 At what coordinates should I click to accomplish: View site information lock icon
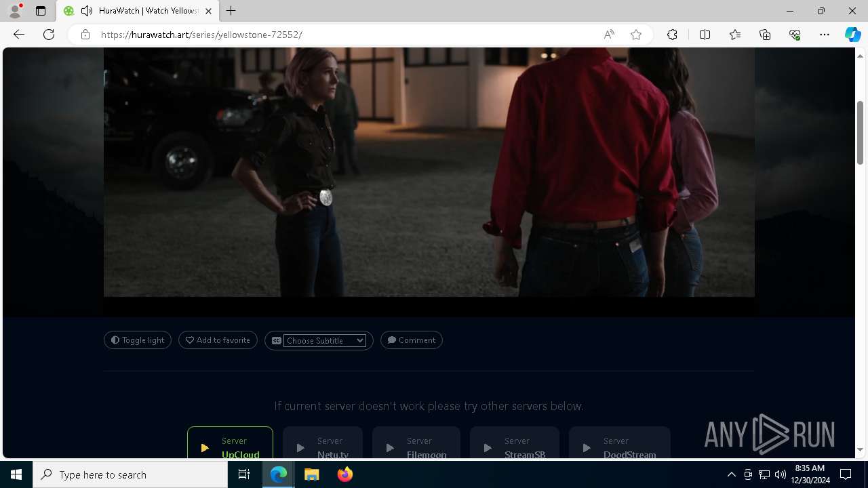pyautogui.click(x=85, y=35)
